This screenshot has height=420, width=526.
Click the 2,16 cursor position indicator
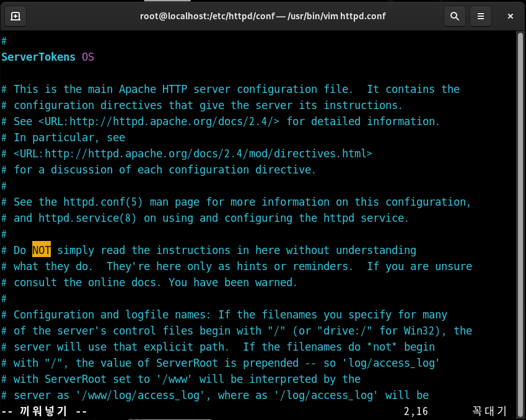click(x=416, y=411)
